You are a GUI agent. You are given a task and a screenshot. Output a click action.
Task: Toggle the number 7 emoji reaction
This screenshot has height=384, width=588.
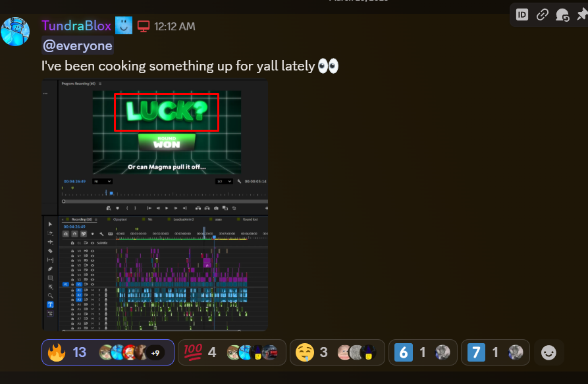coord(495,352)
